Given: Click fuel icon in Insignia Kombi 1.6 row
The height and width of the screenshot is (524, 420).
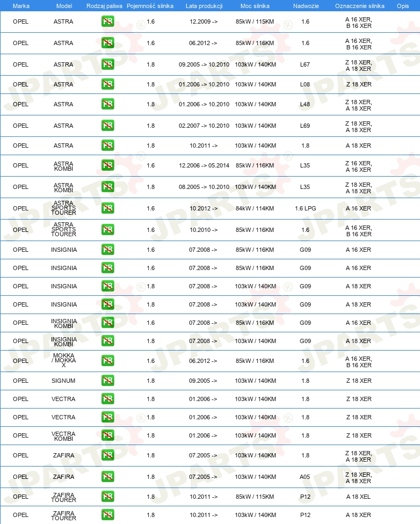Looking at the screenshot, I should coord(107,323).
